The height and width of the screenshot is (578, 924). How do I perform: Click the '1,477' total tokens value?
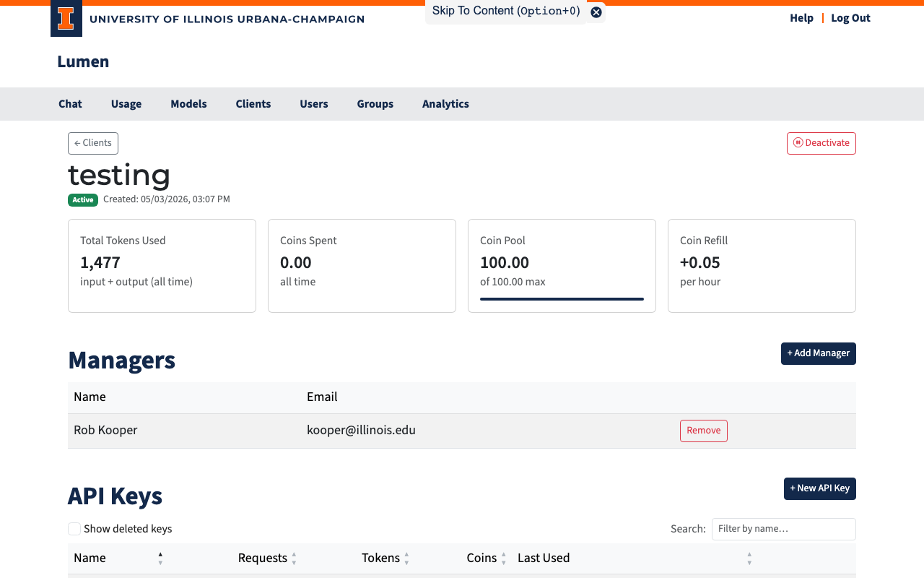pos(100,262)
